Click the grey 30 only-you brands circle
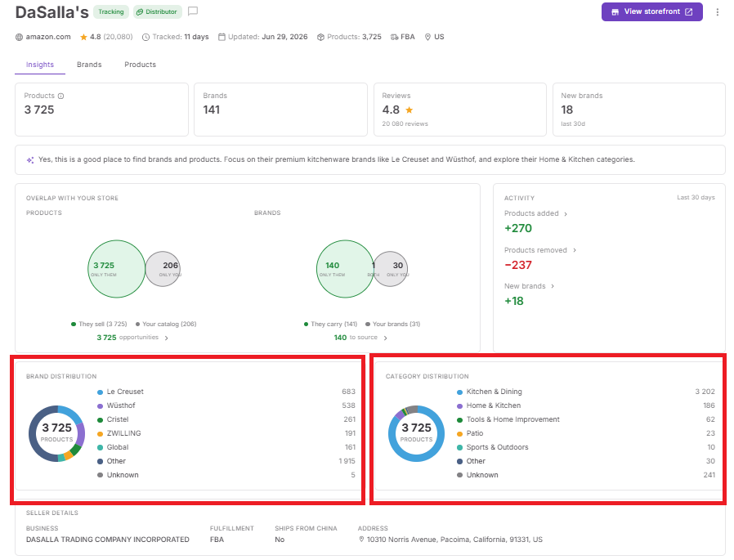This screenshot has width=734, height=560. (x=392, y=269)
